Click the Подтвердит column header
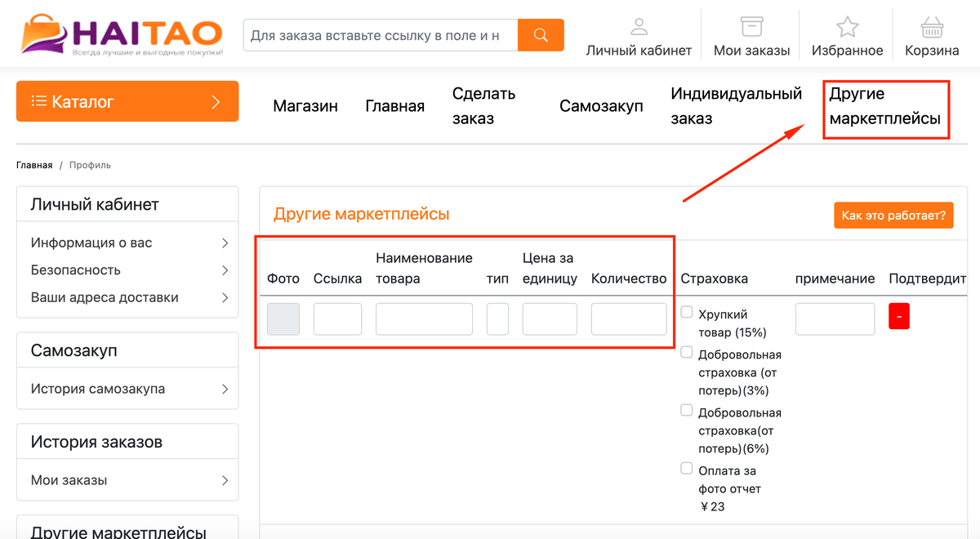 (x=928, y=278)
